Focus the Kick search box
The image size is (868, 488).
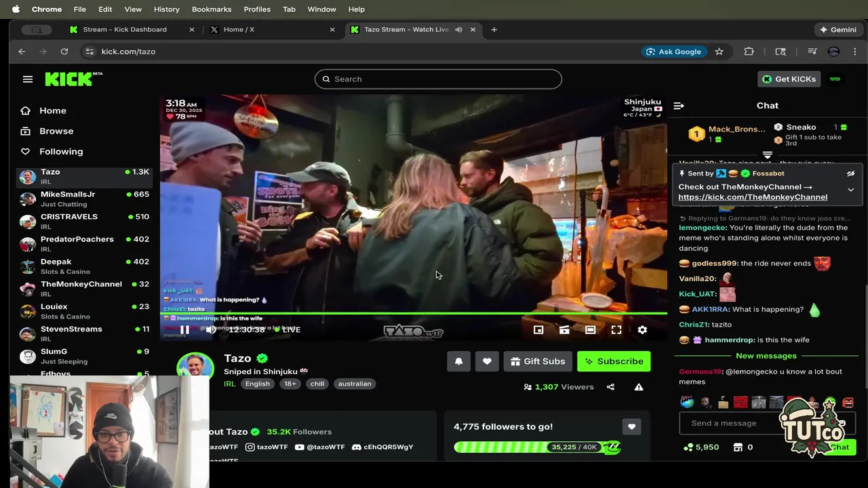pos(438,79)
